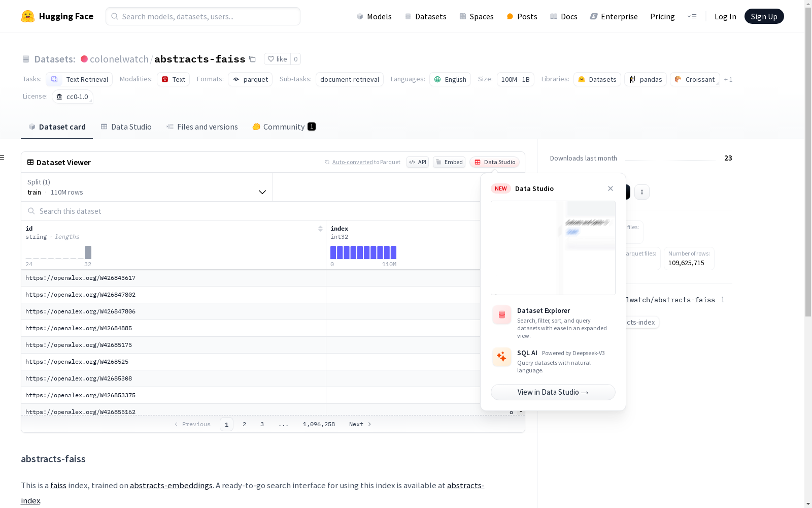Open the Dataset card tab
The width and height of the screenshot is (812, 508).
point(57,127)
